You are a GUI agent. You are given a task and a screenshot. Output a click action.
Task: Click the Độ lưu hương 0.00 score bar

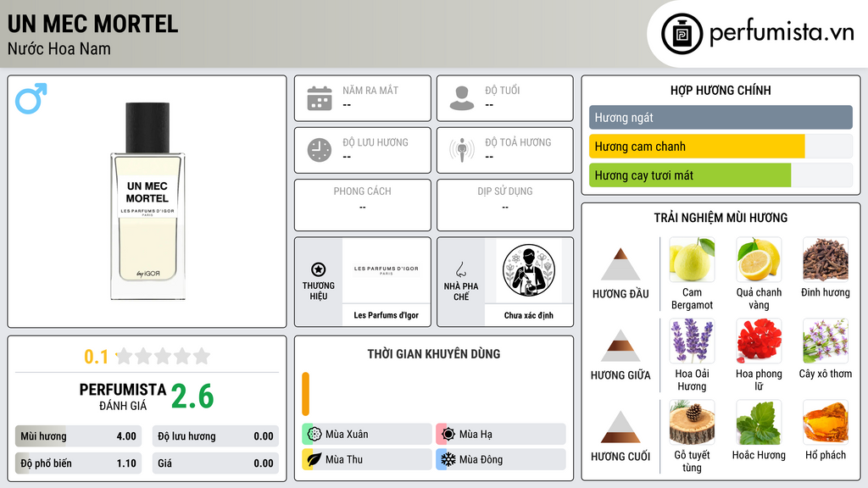215,436
